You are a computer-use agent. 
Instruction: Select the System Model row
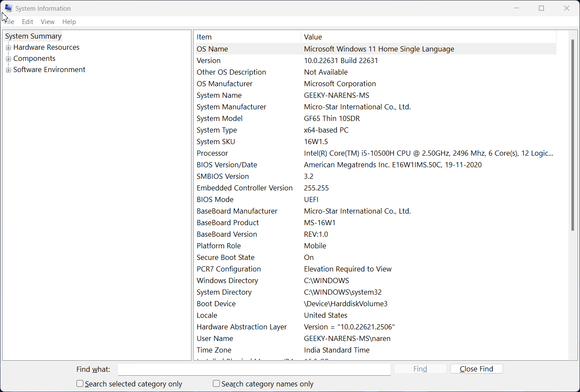coord(376,118)
